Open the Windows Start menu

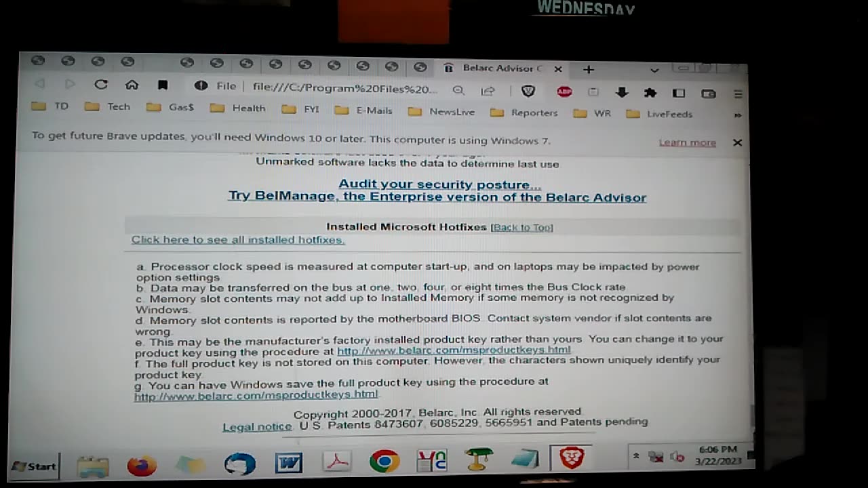pos(34,466)
